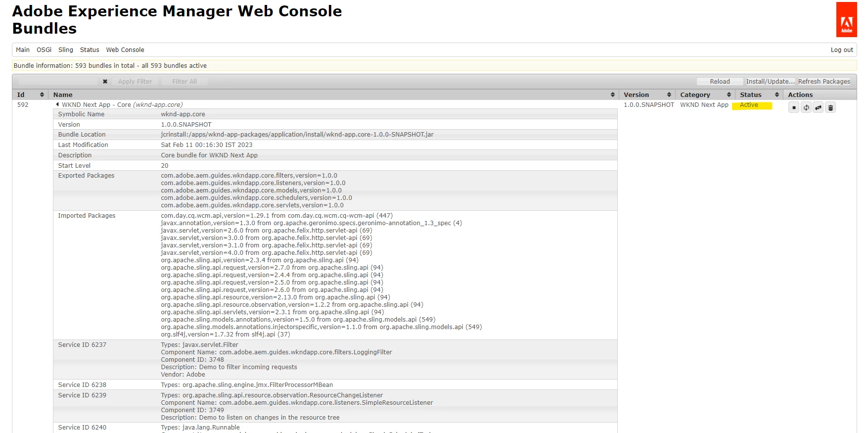Select imported injectorspecific version 1.1.0 line
The width and height of the screenshot is (868, 433).
321,327
